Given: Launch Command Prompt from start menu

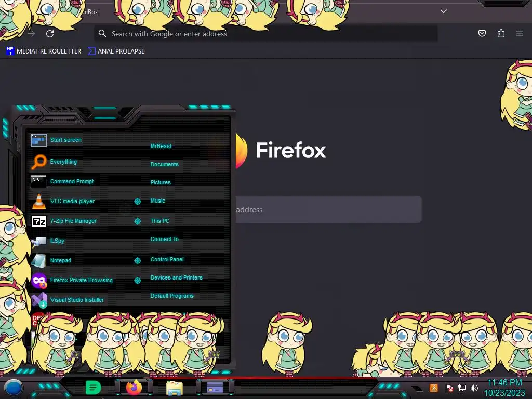Looking at the screenshot, I should [x=62, y=181].
